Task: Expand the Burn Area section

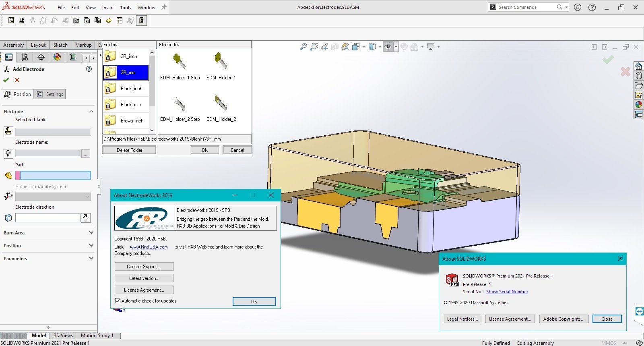Action: pos(91,232)
